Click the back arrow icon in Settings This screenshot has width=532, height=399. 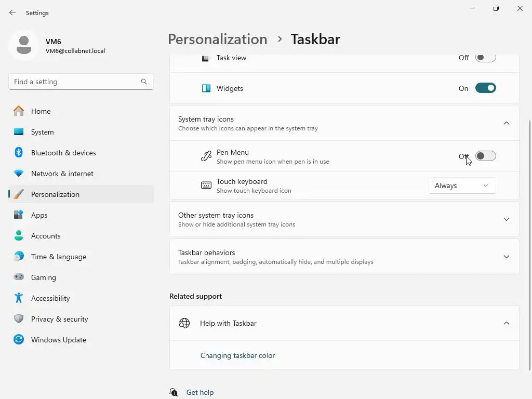click(x=12, y=12)
